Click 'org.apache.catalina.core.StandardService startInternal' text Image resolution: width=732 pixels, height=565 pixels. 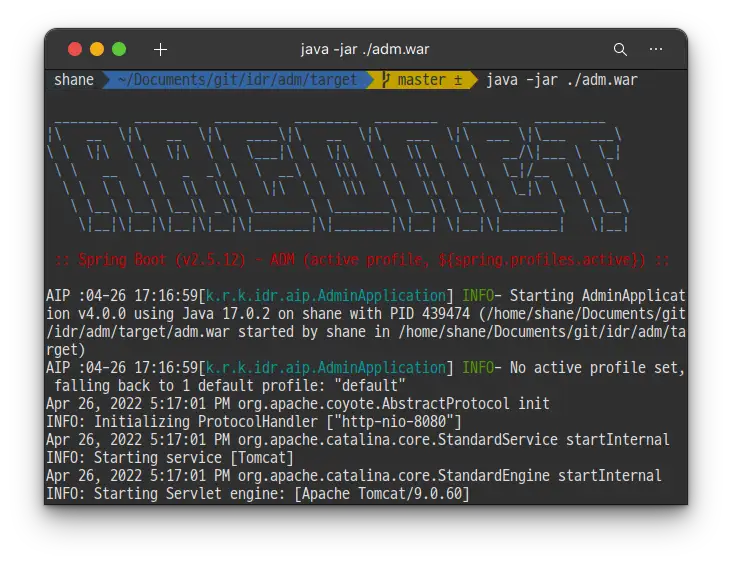click(x=453, y=440)
